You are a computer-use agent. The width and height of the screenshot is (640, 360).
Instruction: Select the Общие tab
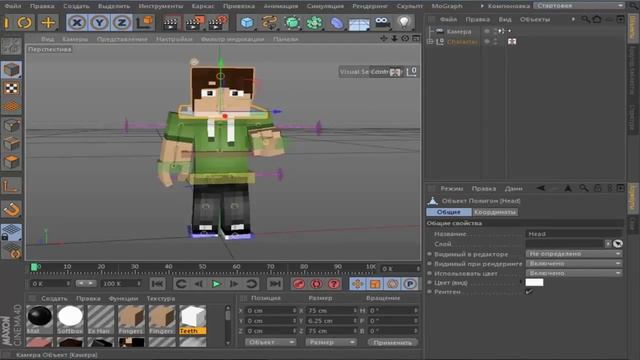click(449, 212)
